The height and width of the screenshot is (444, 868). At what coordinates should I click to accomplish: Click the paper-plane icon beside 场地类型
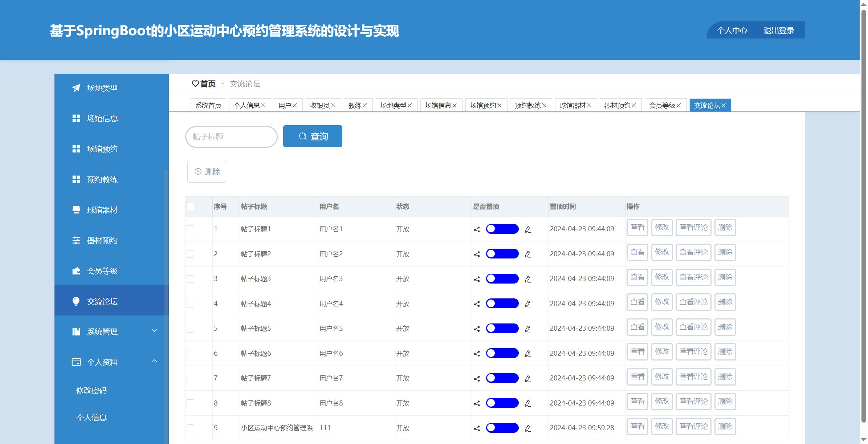point(76,88)
